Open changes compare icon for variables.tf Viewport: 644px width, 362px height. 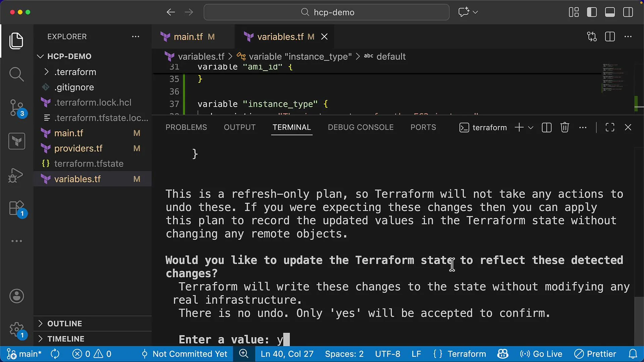592,37
